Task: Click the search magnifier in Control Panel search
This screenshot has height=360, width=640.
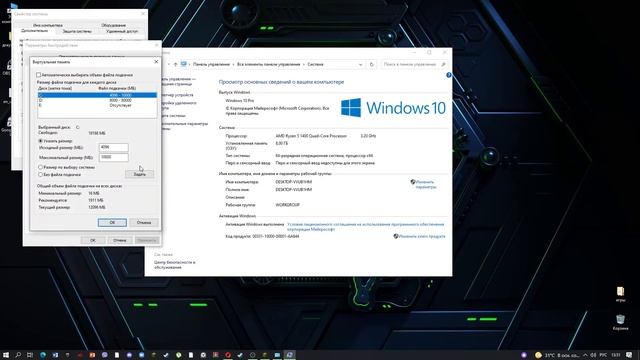Action: 443,64
